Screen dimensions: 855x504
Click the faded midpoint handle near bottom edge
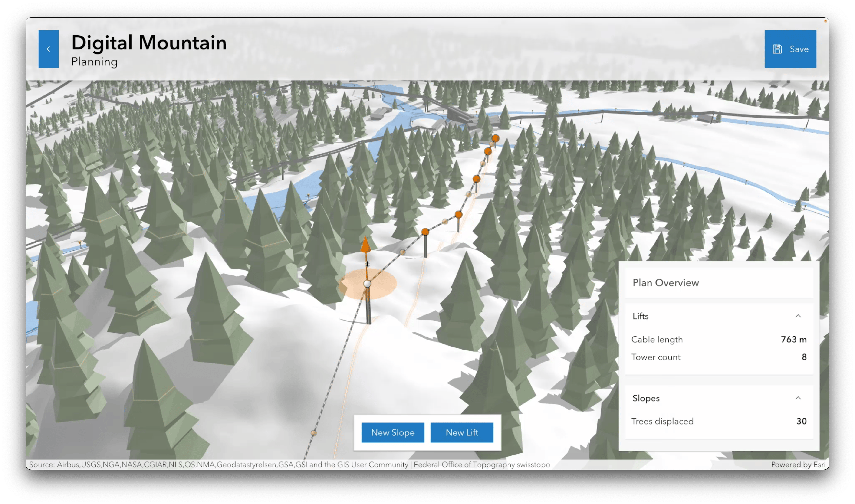click(313, 433)
